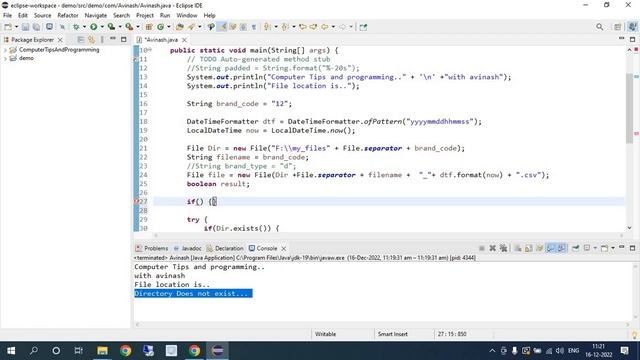
Task: Toggle console Scroll Lock
Action: pos(529,248)
